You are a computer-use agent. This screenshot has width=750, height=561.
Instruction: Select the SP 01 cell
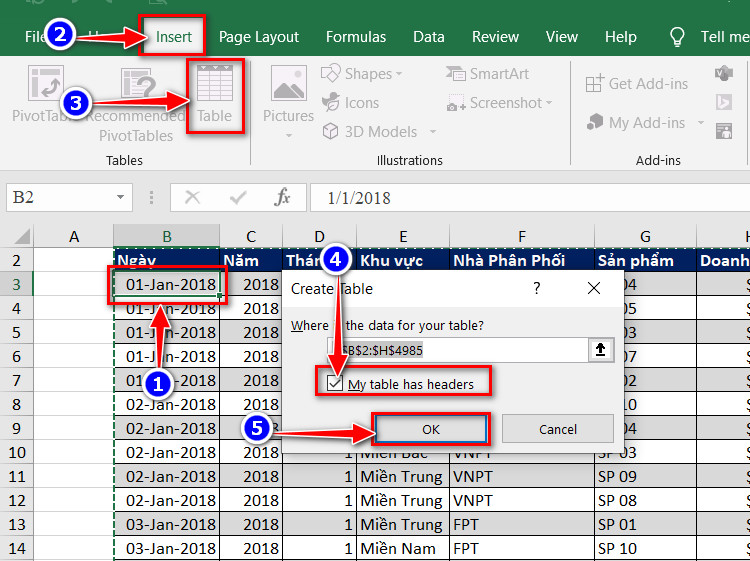[645, 524]
